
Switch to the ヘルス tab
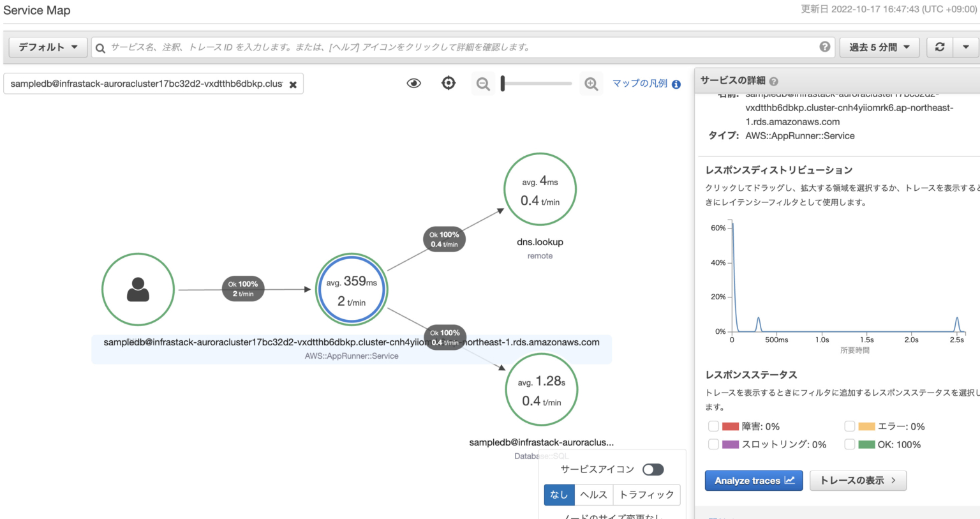[x=593, y=494]
